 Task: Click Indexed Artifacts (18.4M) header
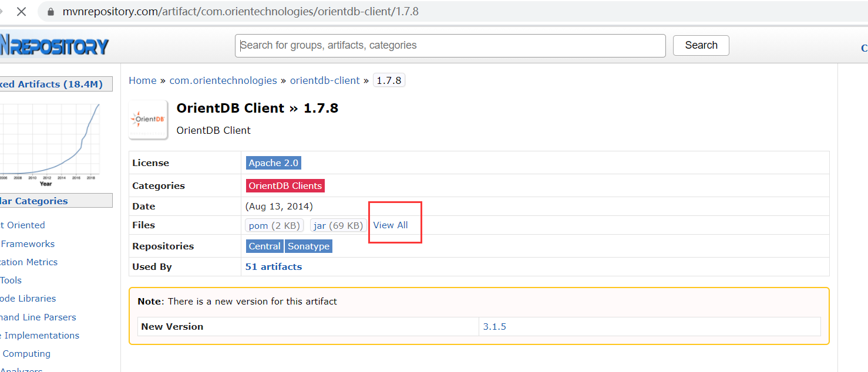(56, 84)
